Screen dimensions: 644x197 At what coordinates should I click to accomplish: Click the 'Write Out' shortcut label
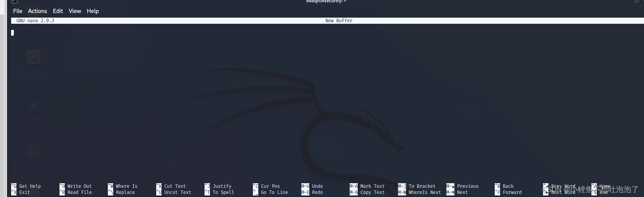[x=79, y=186]
